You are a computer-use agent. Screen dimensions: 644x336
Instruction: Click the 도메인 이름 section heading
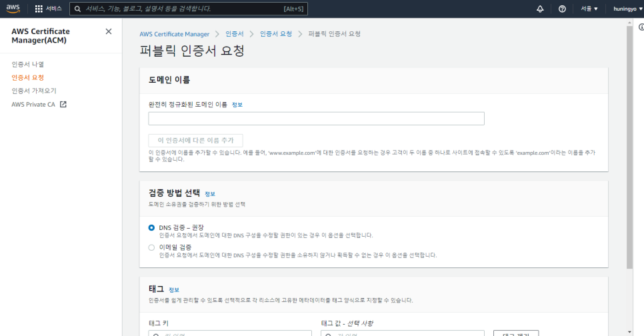tap(169, 80)
